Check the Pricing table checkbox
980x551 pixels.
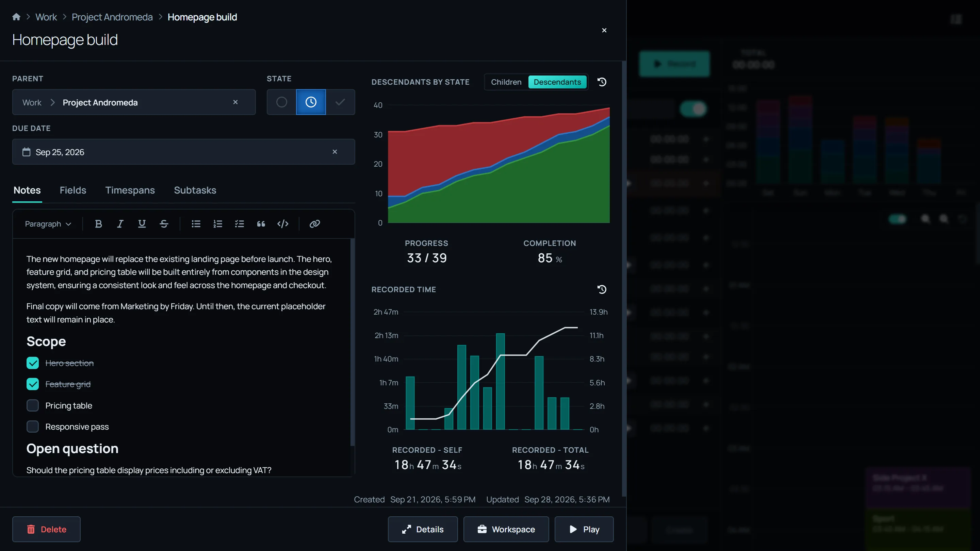tap(33, 405)
